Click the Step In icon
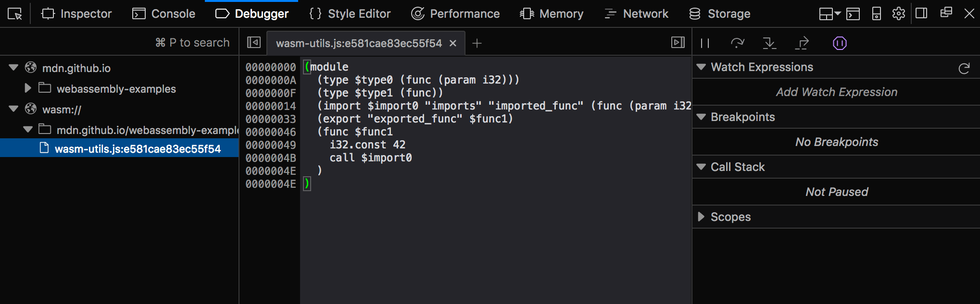 (769, 43)
